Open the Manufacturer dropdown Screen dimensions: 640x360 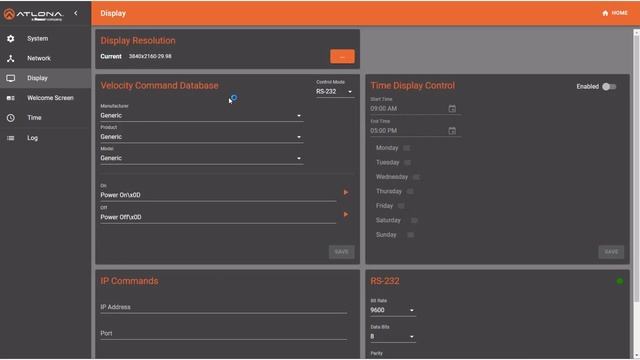point(202,116)
